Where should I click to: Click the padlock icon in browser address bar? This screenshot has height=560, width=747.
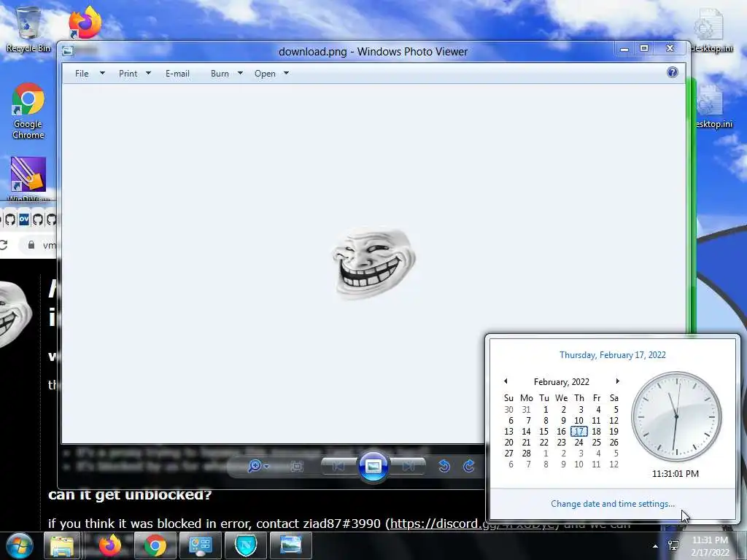click(x=31, y=245)
